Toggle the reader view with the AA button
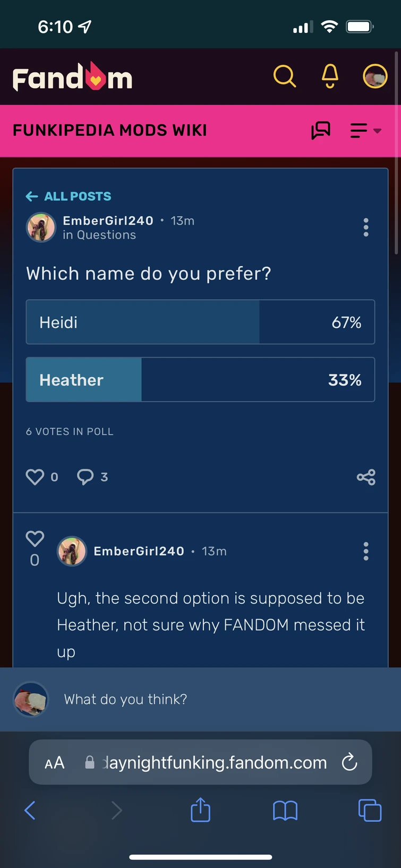Viewport: 401px width, 868px height. point(54,762)
